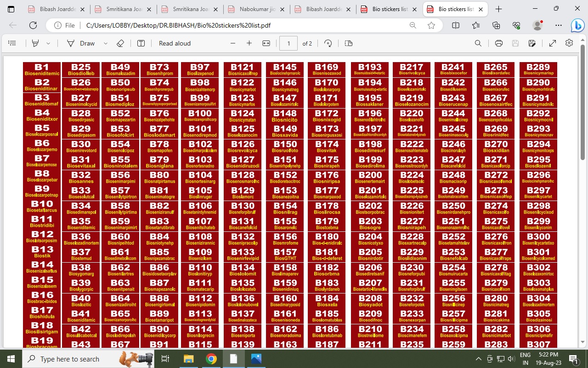The height and width of the screenshot is (368, 588).
Task: Open the PDF table of contents panel
Action: click(x=12, y=43)
